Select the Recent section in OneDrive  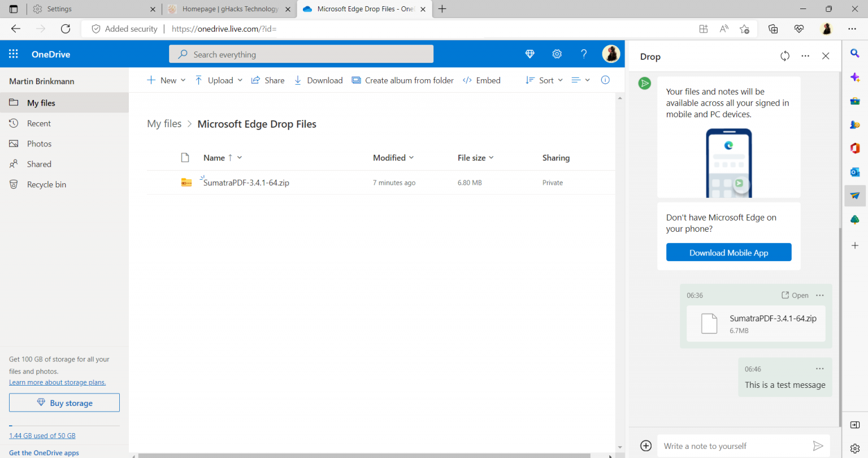(x=38, y=123)
